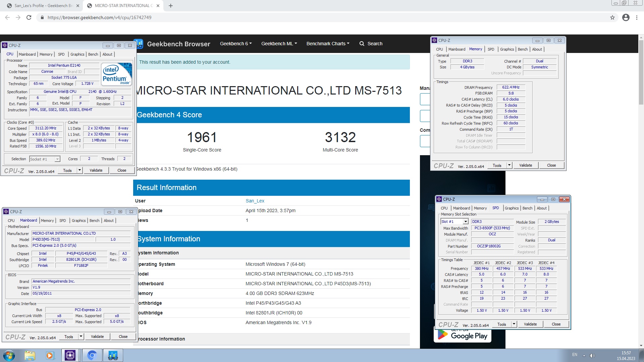Click the browser back arrow
Image resolution: width=644 pixels, height=362 pixels.
[7, 17]
